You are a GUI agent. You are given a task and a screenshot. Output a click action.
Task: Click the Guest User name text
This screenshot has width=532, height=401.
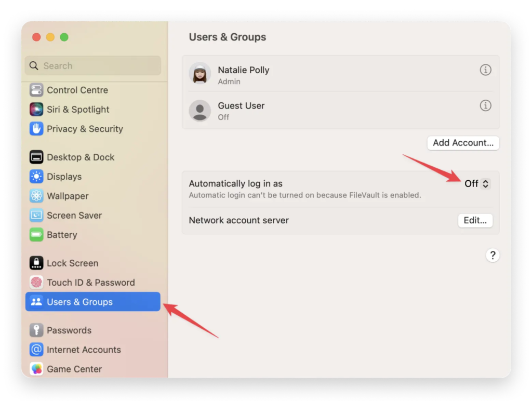[x=241, y=105]
